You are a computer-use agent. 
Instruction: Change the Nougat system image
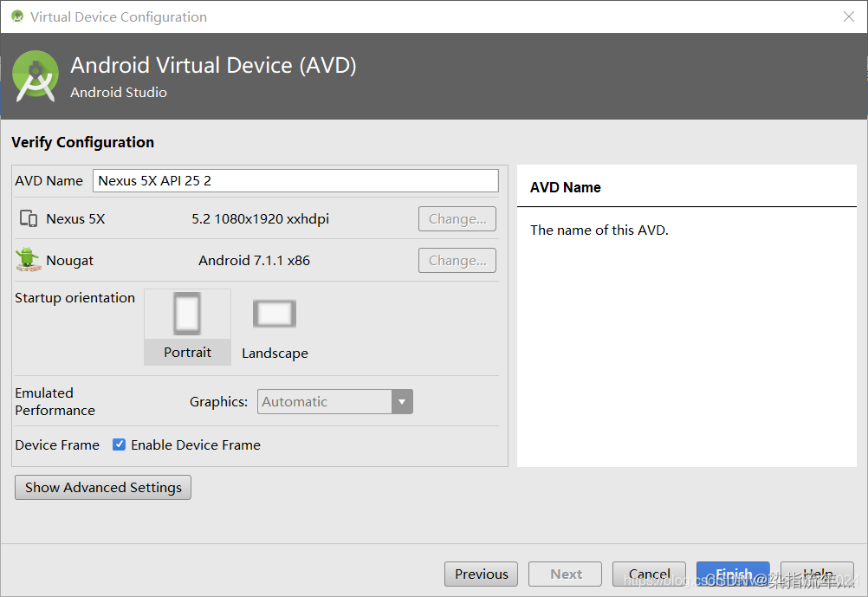click(457, 260)
